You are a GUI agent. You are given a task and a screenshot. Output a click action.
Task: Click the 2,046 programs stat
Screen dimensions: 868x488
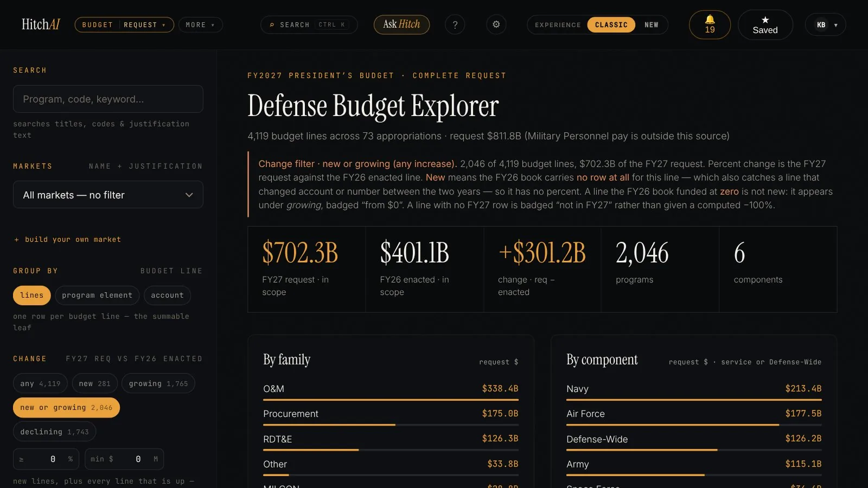[660, 269]
